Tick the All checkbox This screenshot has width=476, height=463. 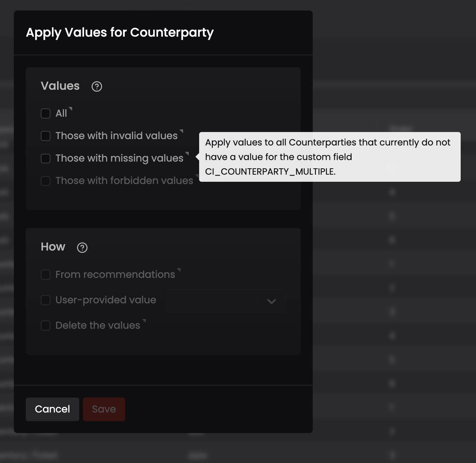[46, 113]
